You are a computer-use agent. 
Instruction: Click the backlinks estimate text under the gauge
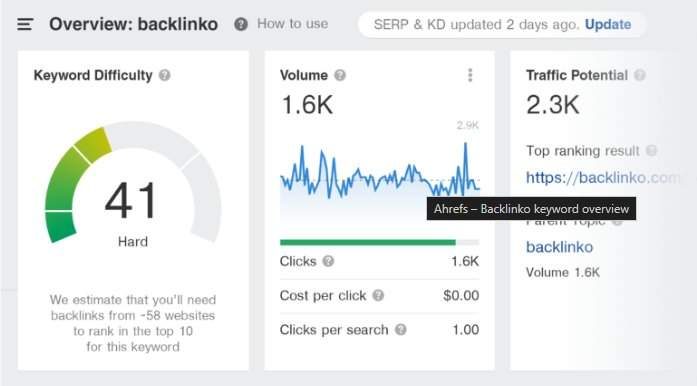(132, 323)
